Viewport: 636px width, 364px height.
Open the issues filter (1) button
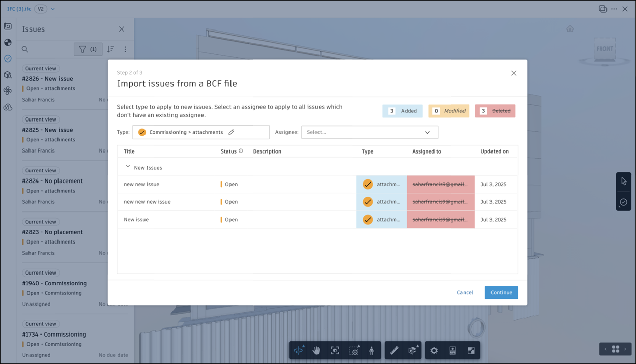tap(88, 49)
